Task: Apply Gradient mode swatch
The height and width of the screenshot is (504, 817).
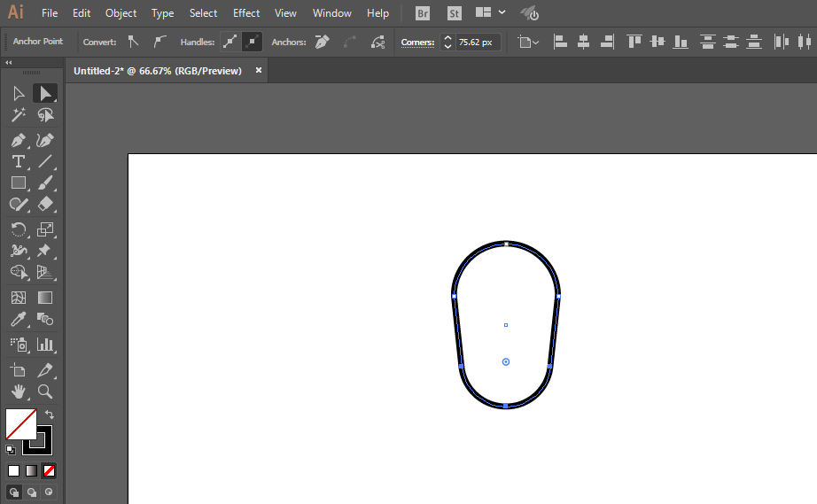Action: click(31, 470)
